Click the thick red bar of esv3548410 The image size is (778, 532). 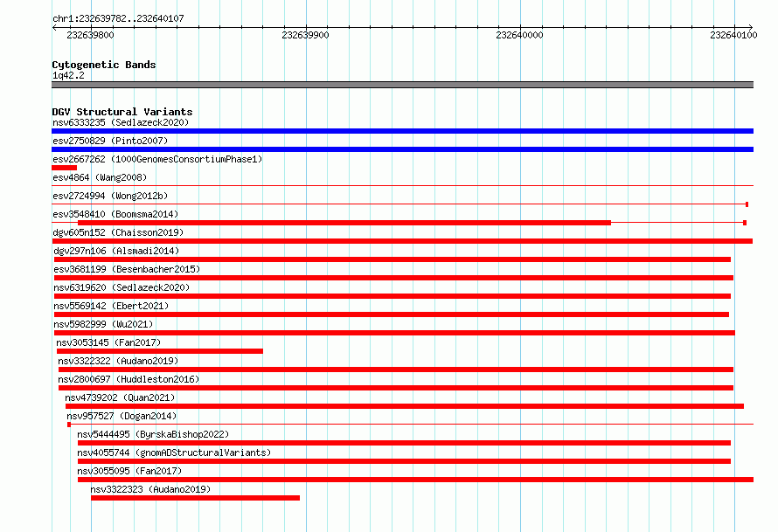(x=344, y=223)
